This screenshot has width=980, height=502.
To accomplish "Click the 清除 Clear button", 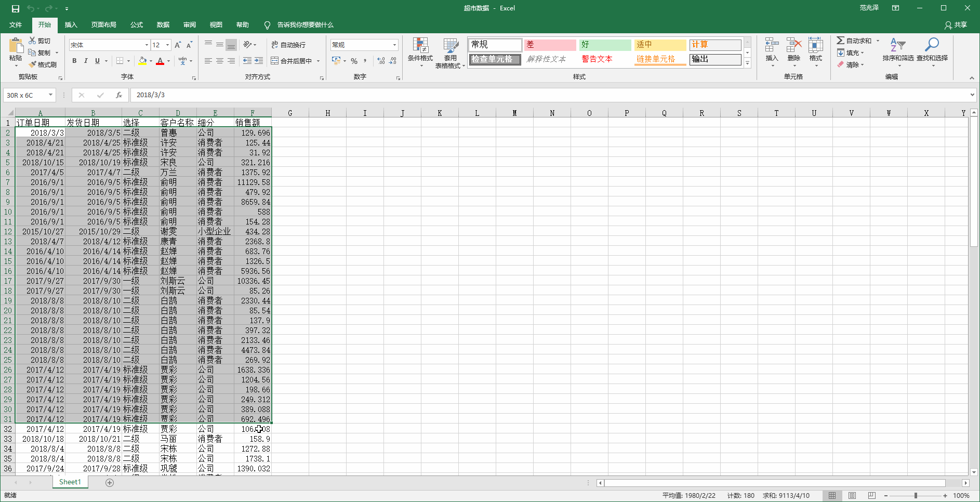I will (x=851, y=64).
